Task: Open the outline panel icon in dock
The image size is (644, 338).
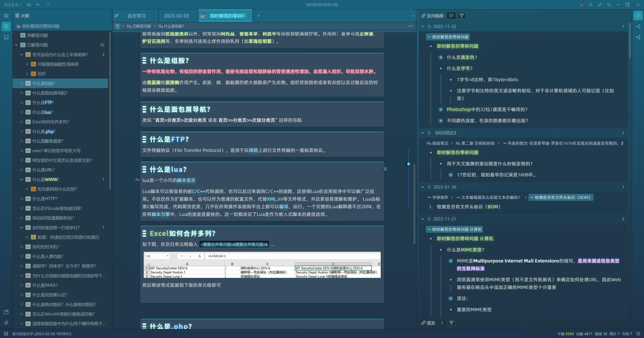Action: coord(6,26)
